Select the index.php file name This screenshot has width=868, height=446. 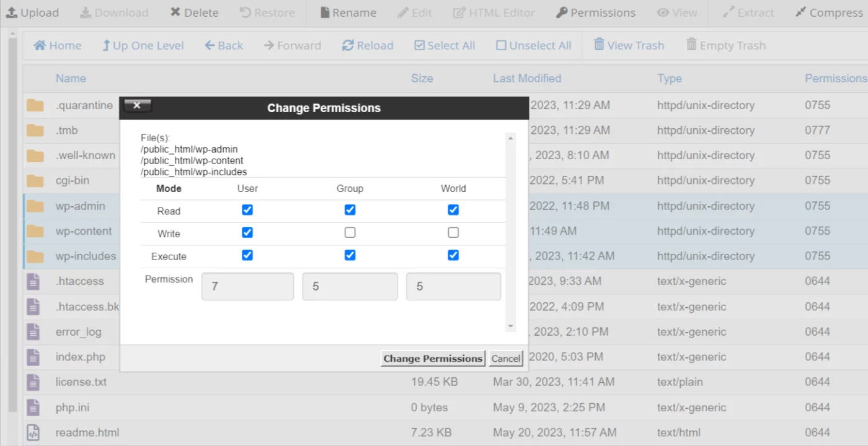(x=81, y=357)
